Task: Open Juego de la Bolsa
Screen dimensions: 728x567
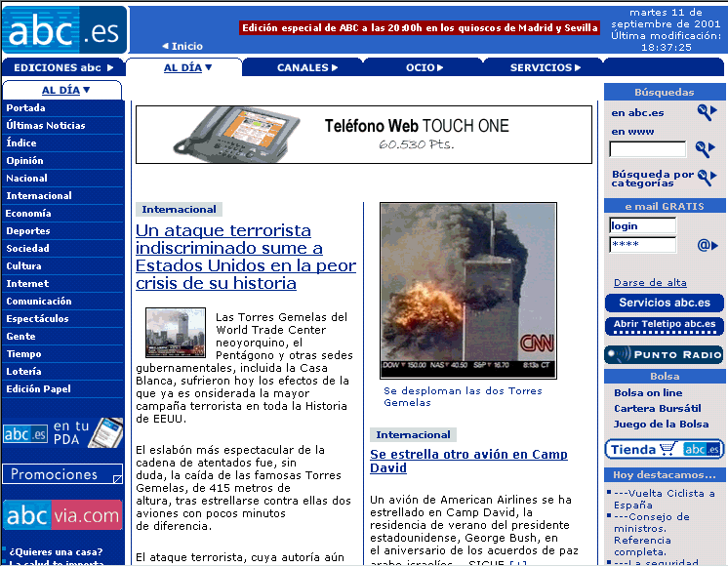Action: 661,424
